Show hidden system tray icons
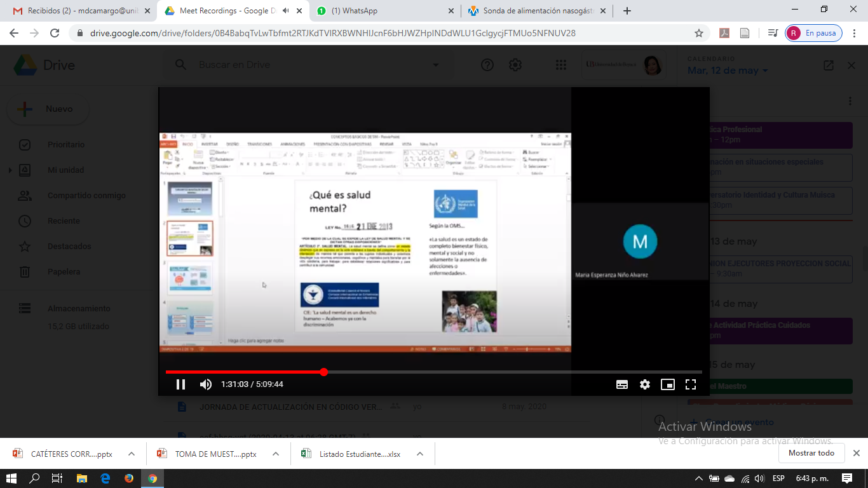The width and height of the screenshot is (868, 488). pos(699,478)
